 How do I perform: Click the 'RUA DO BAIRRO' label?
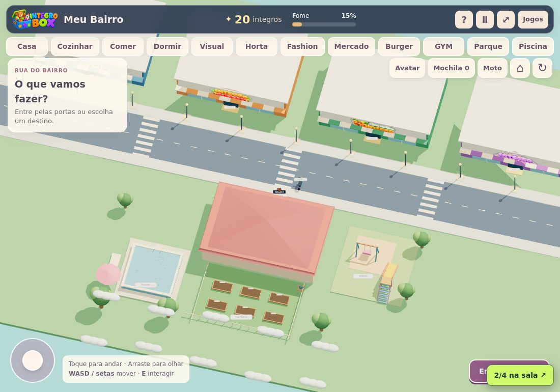click(41, 70)
